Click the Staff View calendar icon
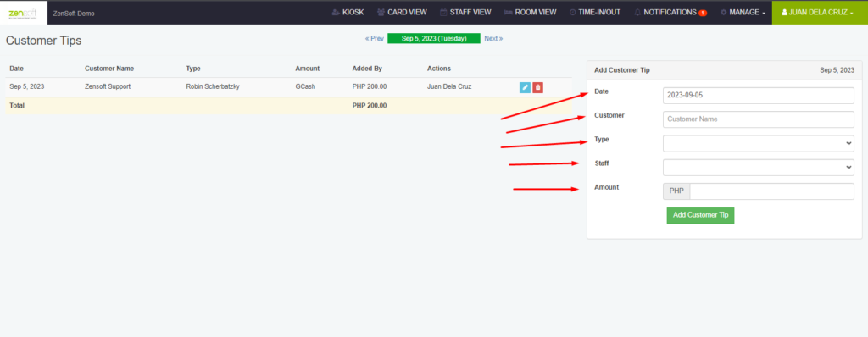Image resolution: width=868 pixels, height=337 pixels. (x=443, y=12)
